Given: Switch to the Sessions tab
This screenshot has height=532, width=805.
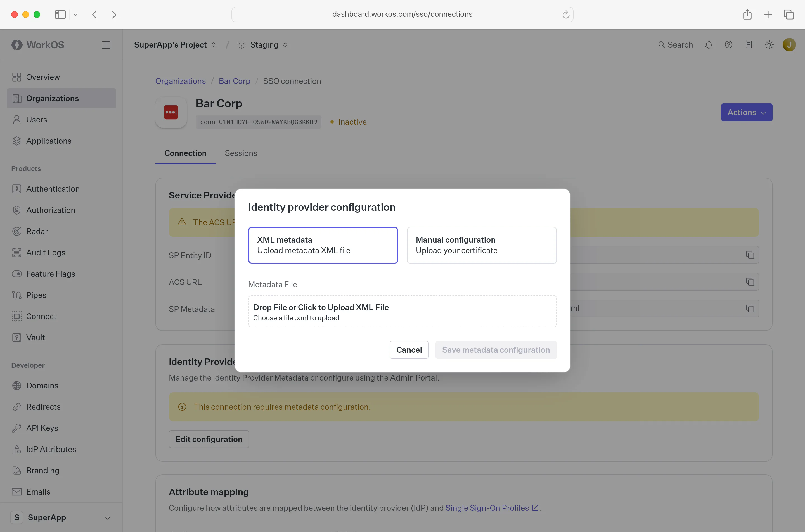Looking at the screenshot, I should (x=241, y=153).
